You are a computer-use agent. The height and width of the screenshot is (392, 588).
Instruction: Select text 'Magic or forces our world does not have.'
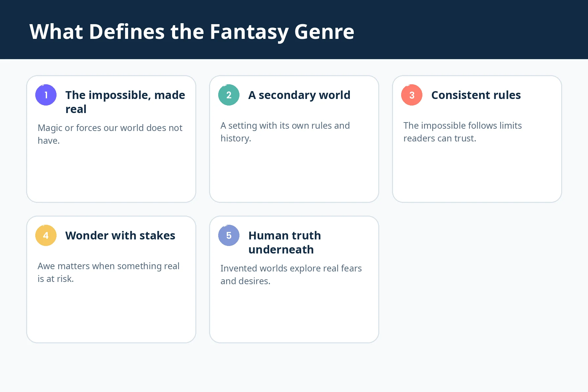(110, 134)
